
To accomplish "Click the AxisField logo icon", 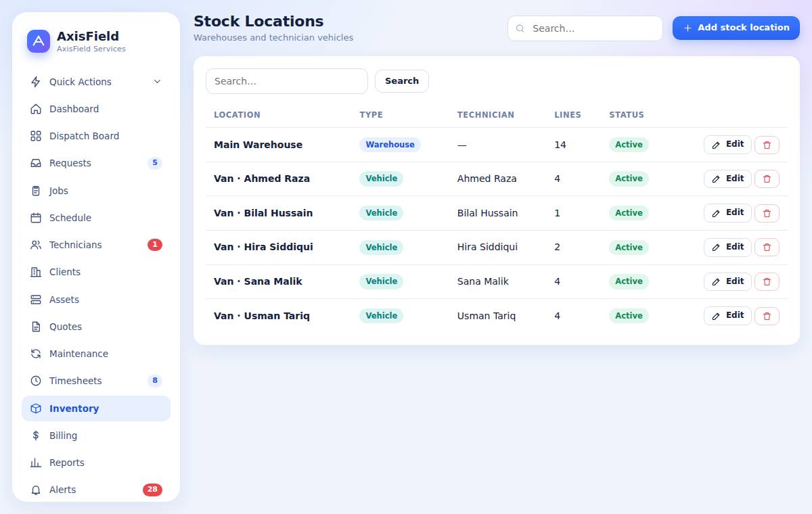I will click(x=39, y=41).
